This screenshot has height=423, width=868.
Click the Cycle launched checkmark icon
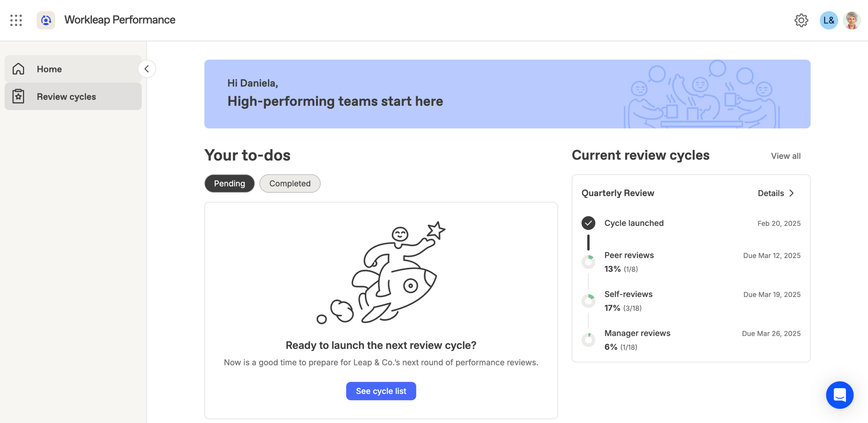(x=588, y=223)
